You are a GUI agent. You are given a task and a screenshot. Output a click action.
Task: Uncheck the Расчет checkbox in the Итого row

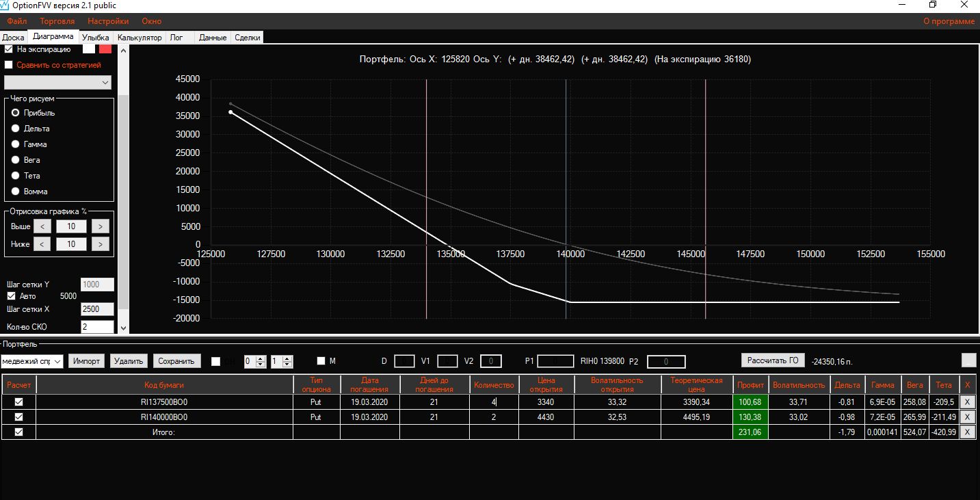tap(18, 432)
